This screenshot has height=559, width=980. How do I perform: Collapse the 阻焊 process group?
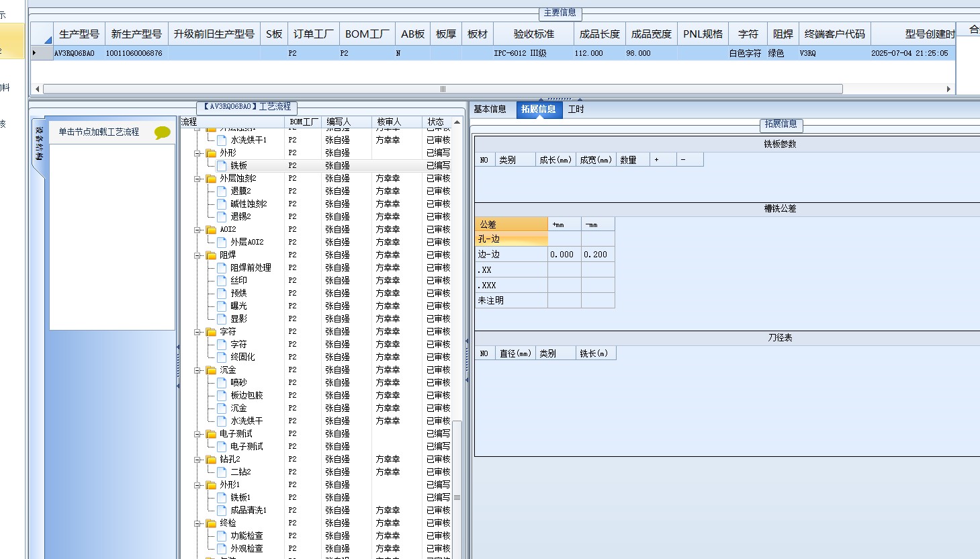click(199, 255)
